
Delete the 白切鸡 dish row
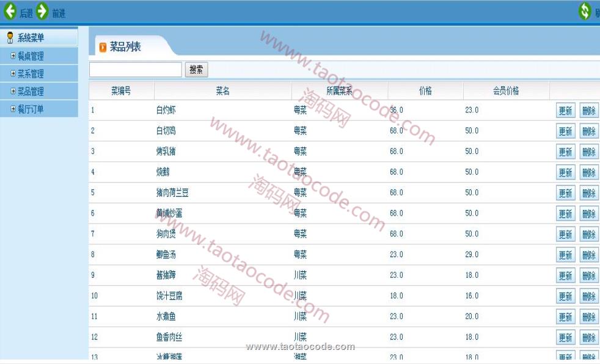[x=588, y=131]
